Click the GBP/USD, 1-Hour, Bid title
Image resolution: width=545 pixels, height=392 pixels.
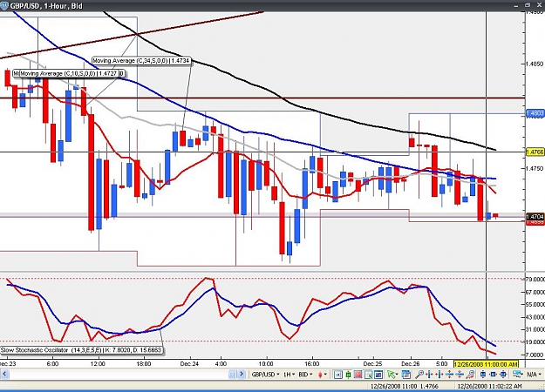[46, 6]
